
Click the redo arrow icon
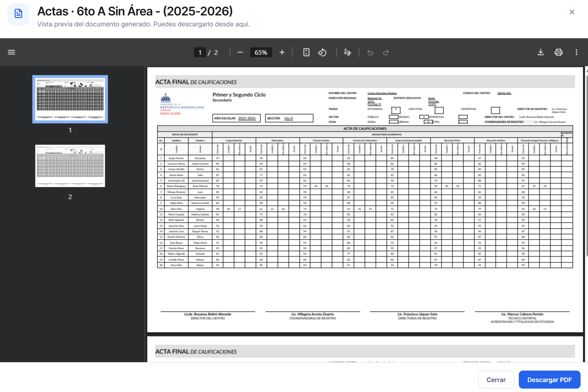click(386, 52)
